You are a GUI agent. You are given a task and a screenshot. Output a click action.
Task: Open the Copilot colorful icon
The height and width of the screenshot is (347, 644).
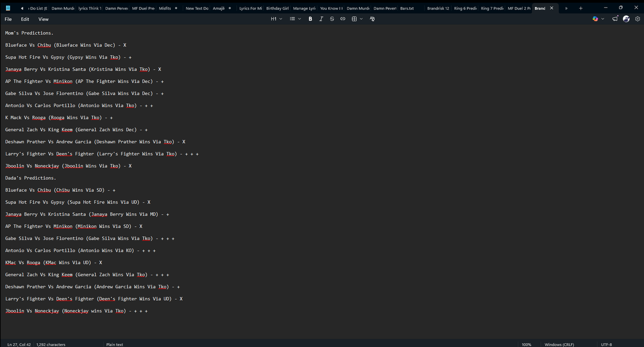click(x=595, y=19)
